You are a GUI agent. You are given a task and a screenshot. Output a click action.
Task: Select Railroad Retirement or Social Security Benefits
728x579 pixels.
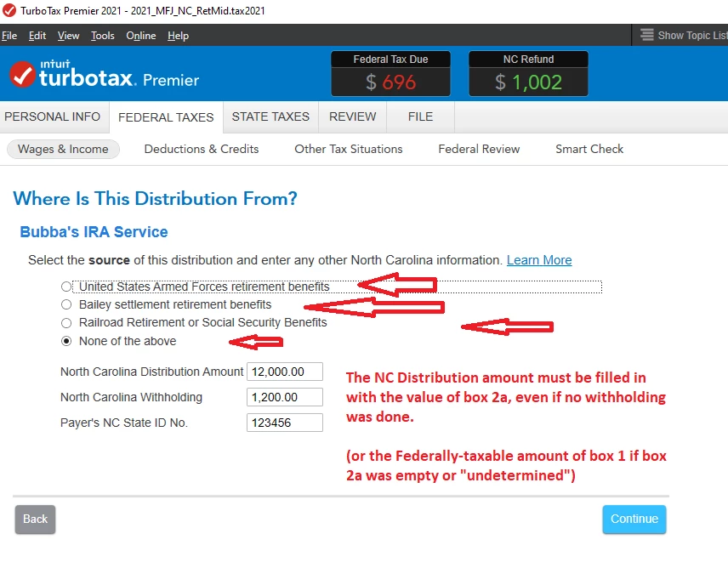click(66, 323)
